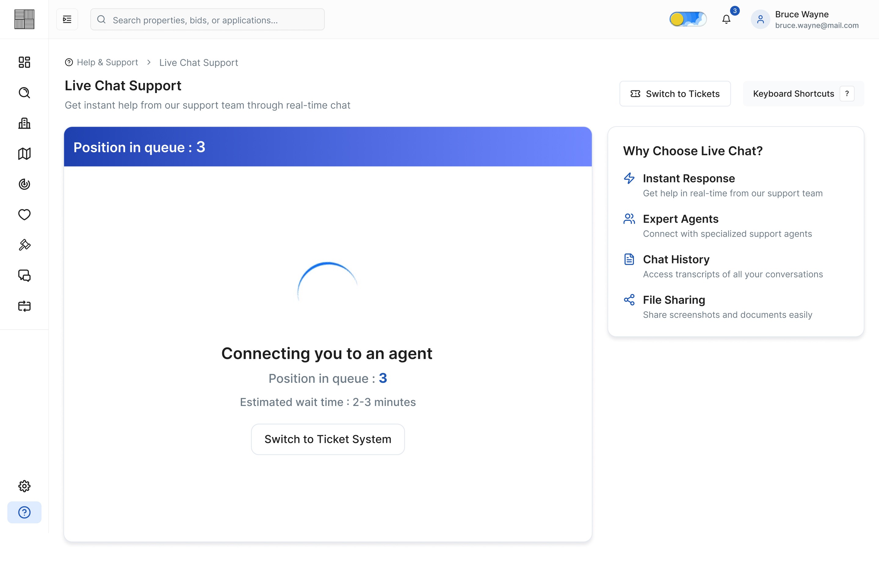Screen dimensions: 879x588
Task: Click the Instant Response heading
Action: tap(689, 178)
